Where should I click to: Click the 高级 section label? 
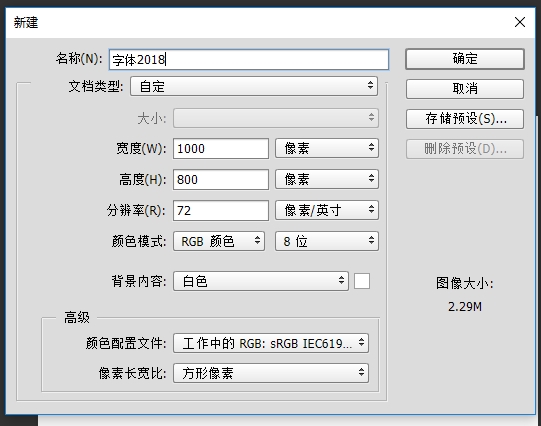click(77, 317)
